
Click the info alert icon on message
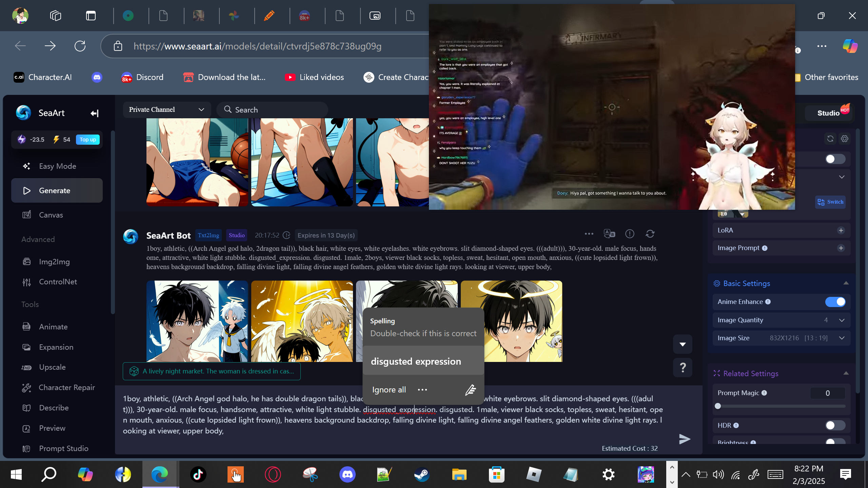point(630,234)
